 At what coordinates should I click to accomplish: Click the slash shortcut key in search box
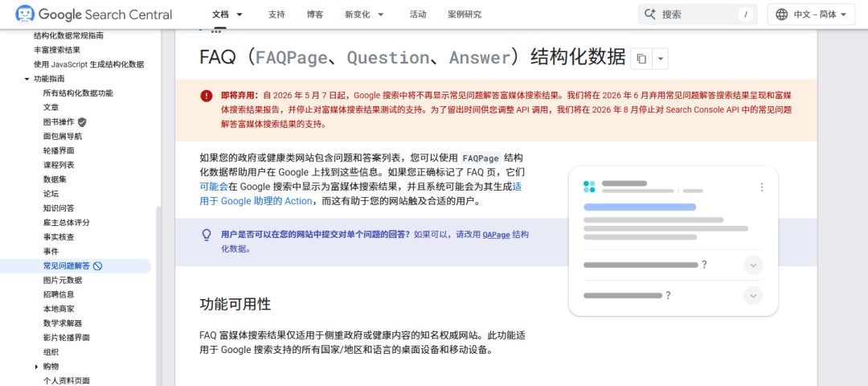[746, 14]
